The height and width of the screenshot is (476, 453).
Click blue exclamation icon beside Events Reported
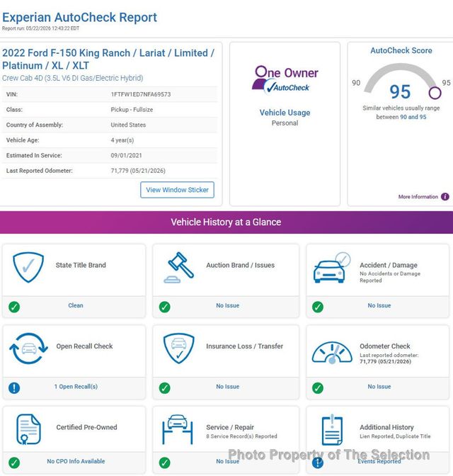point(318,463)
